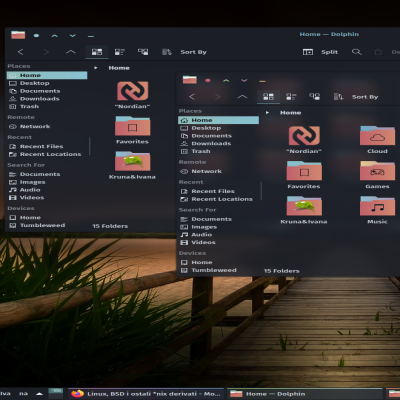The width and height of the screenshot is (400, 400).
Task: Click rear window Places panel scrollbar
Action: click(x=90, y=147)
